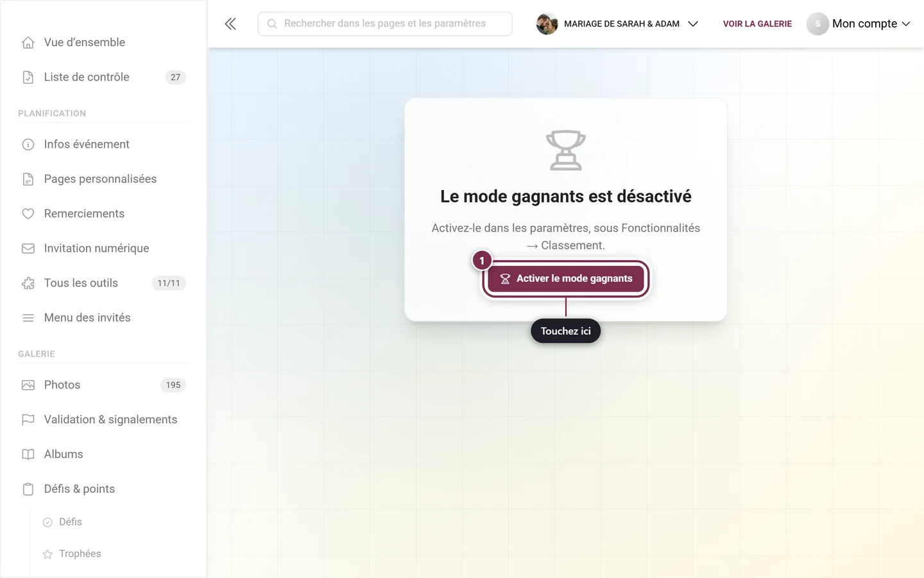
Task: Collapse sidebar with double chevron icon
Action: (x=230, y=24)
